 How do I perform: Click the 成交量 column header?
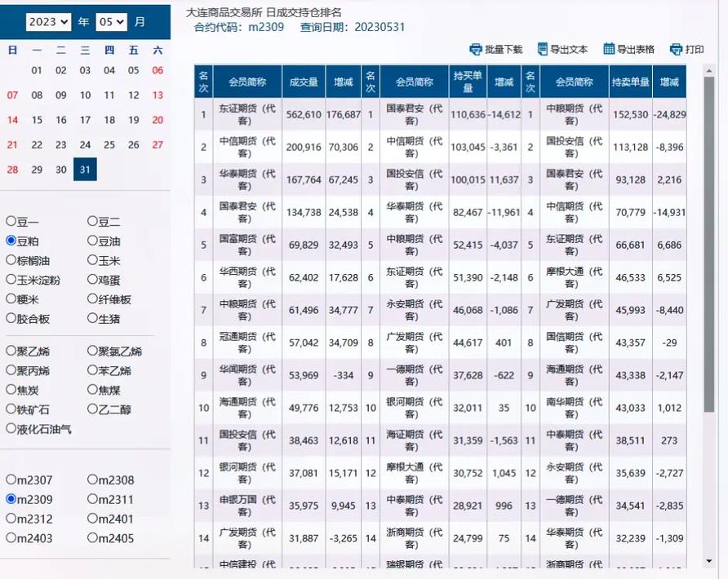(304, 82)
